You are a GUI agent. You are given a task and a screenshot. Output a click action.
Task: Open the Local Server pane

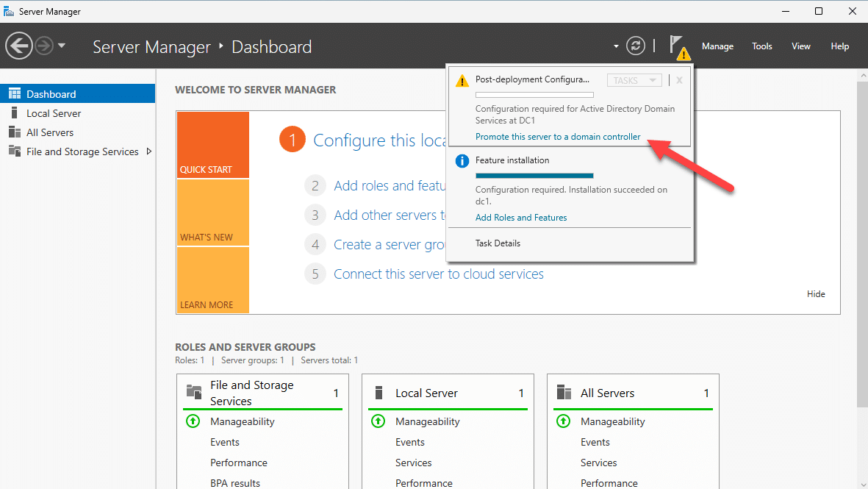pyautogui.click(x=53, y=113)
